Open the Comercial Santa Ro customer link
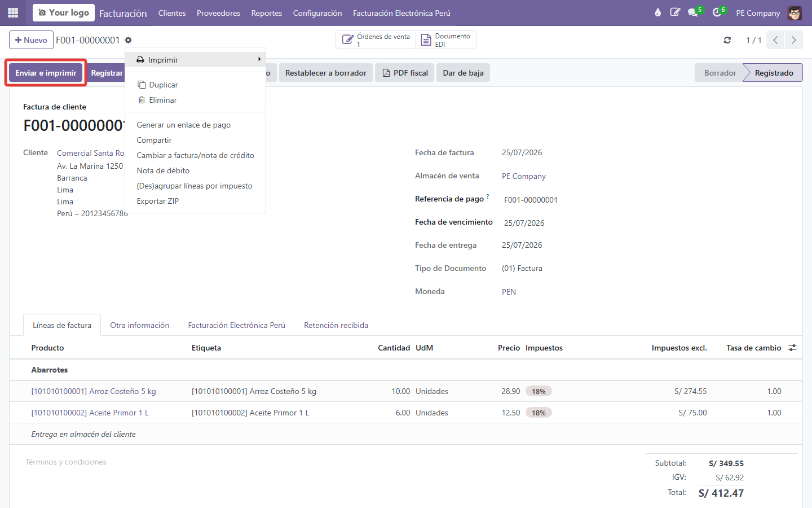812x508 pixels. [91, 153]
